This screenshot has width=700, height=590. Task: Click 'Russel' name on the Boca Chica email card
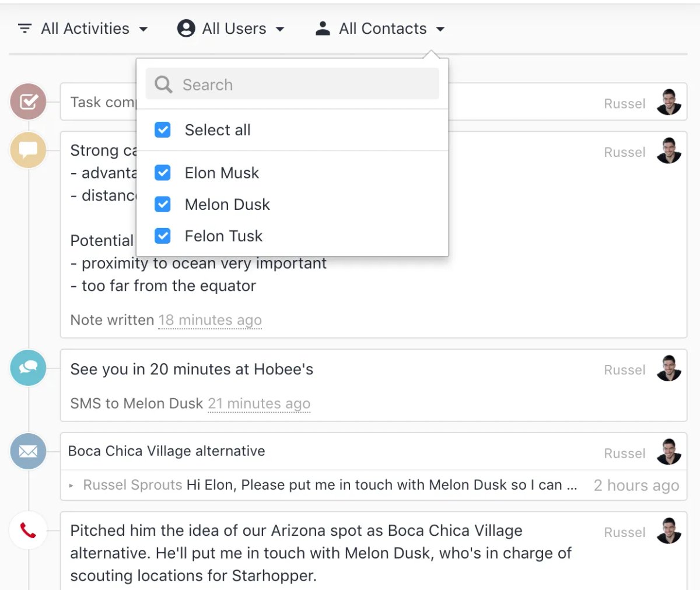click(625, 454)
